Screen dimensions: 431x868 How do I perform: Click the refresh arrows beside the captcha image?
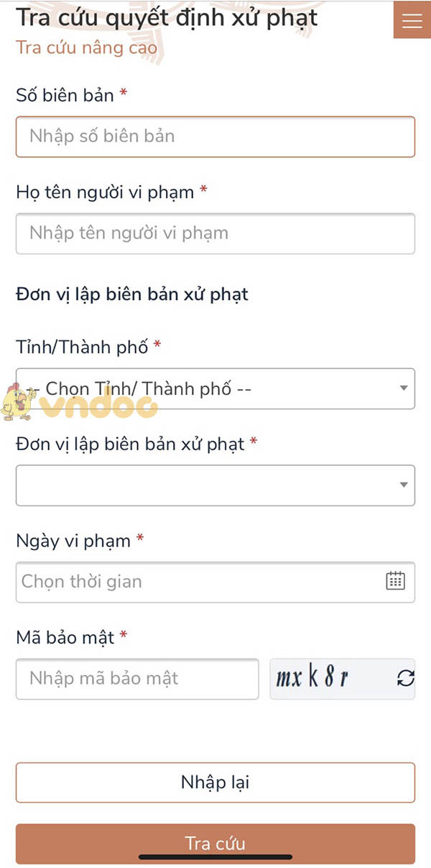tap(404, 678)
